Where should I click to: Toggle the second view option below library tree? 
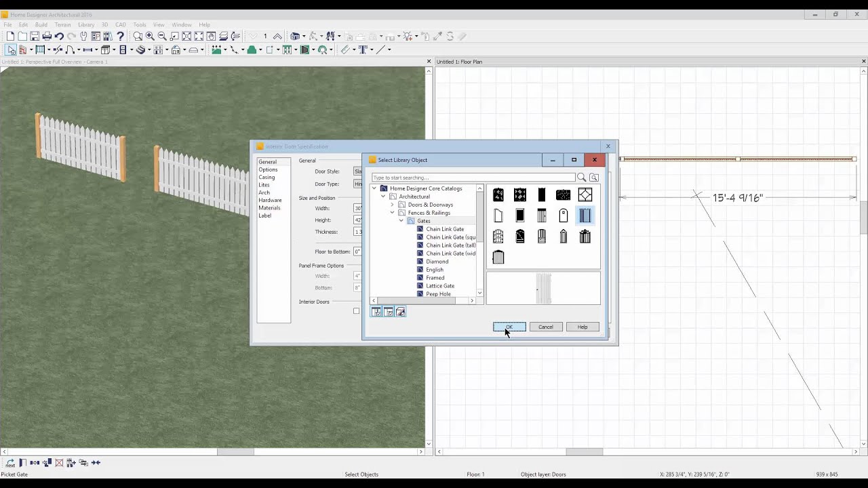pyautogui.click(x=388, y=312)
